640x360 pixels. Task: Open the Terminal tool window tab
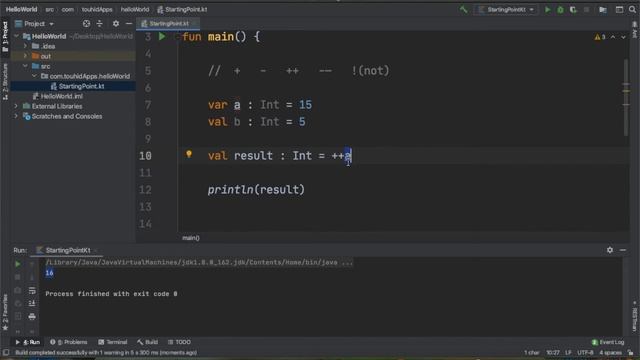tap(113, 342)
